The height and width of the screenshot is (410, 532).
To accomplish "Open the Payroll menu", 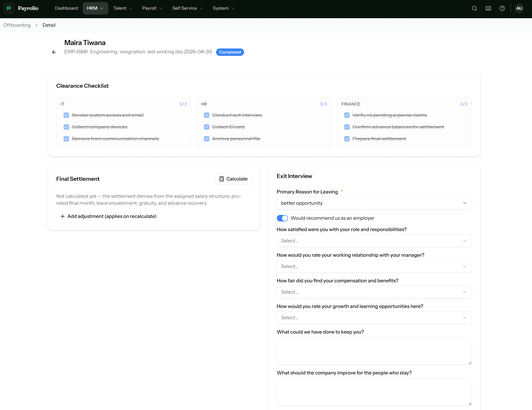I will tap(152, 8).
